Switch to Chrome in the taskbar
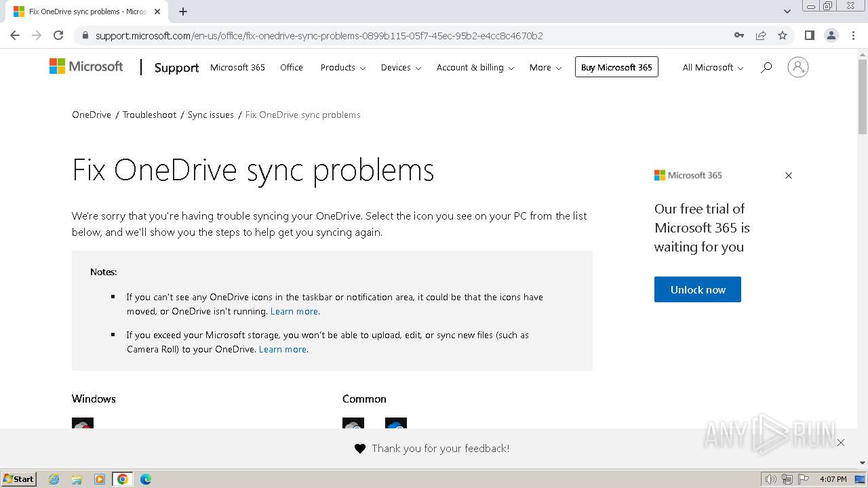Image resolution: width=868 pixels, height=488 pixels. click(123, 479)
